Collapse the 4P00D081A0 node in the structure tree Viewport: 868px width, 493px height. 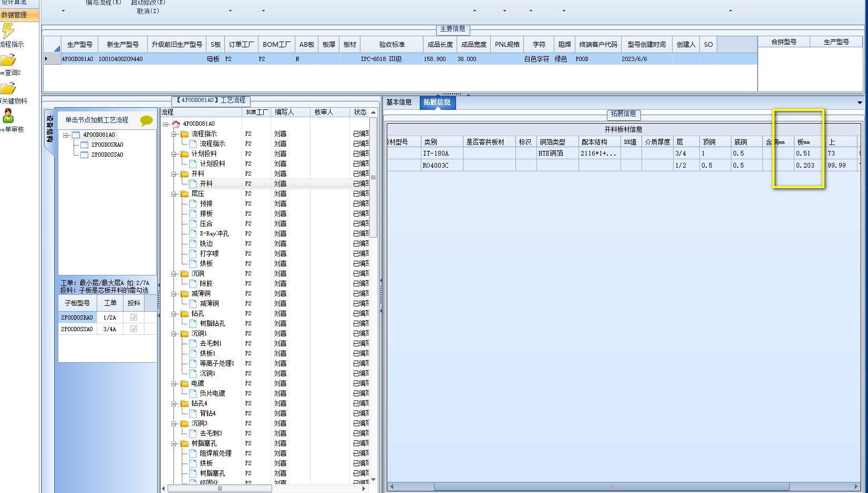[x=66, y=135]
